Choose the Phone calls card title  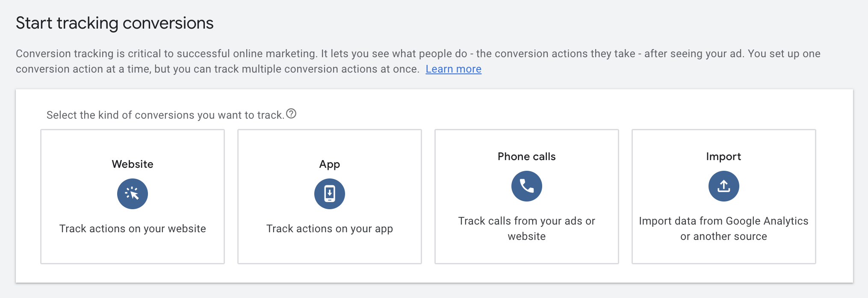pyautogui.click(x=526, y=157)
